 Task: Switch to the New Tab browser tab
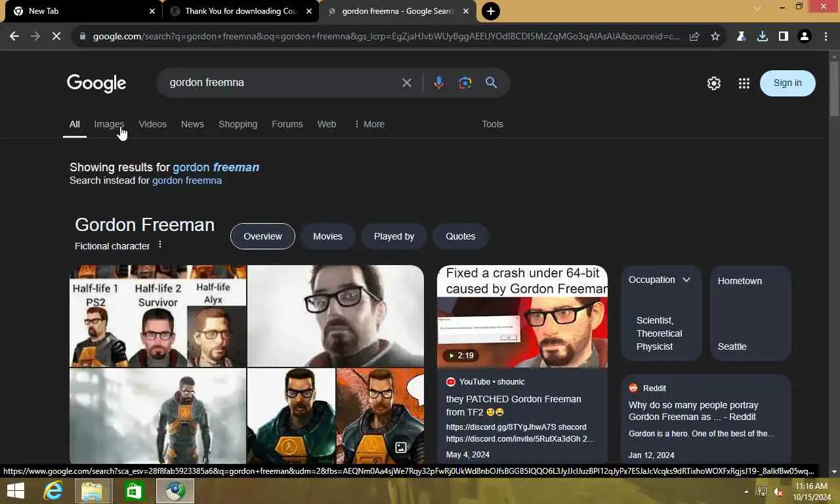tap(82, 11)
